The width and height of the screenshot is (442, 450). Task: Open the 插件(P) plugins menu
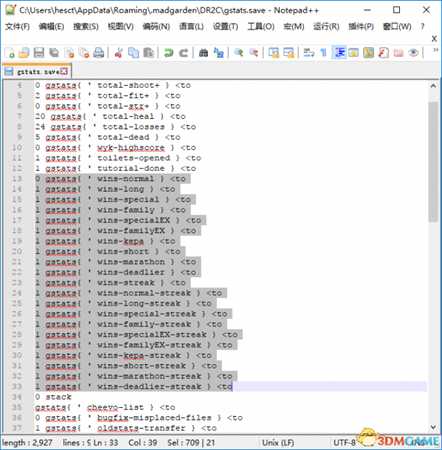click(361, 26)
